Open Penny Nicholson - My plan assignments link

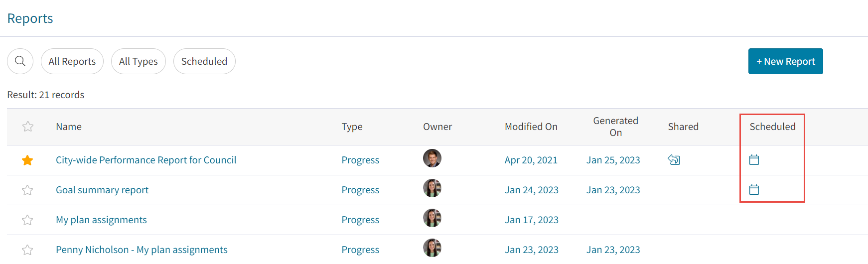[x=142, y=250]
